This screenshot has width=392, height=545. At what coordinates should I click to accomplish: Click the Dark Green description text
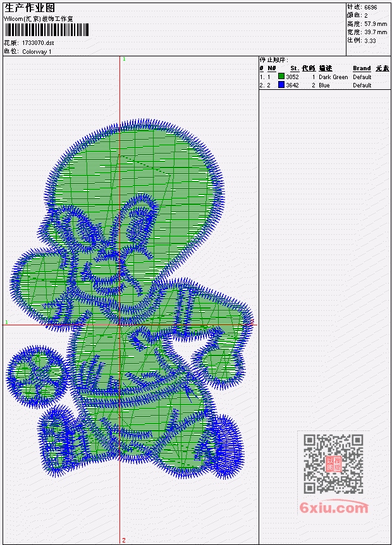333,77
